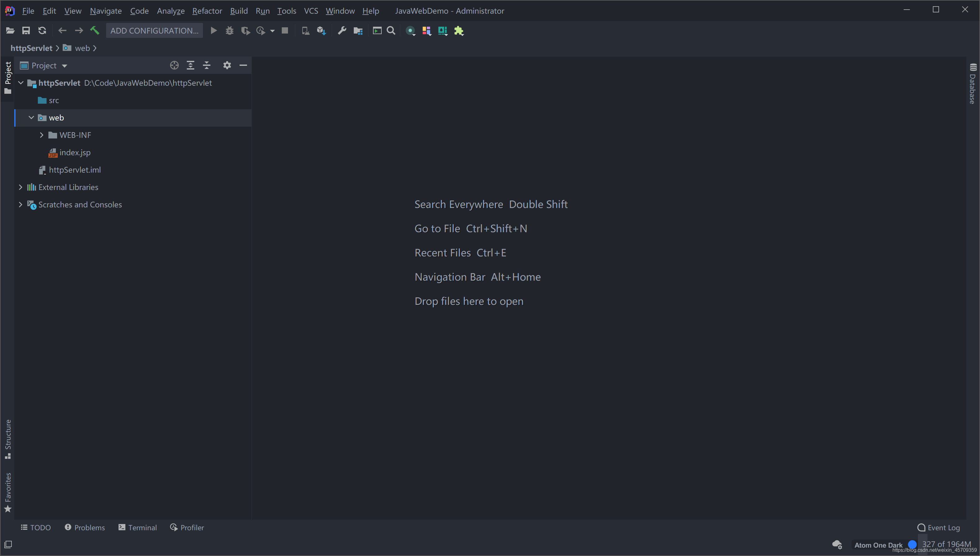Toggle the Project side tool window tab
The image size is (980, 556).
tap(8, 78)
